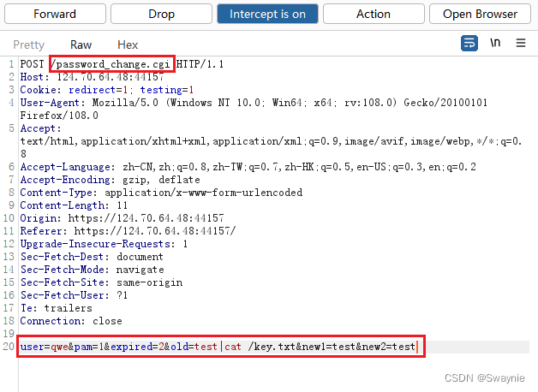Drop the intercepted request

[x=161, y=14]
